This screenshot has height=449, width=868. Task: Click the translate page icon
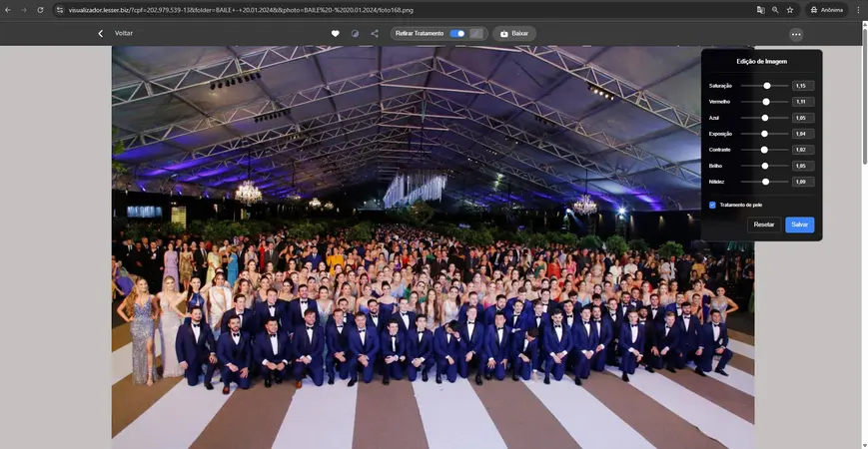tap(760, 10)
